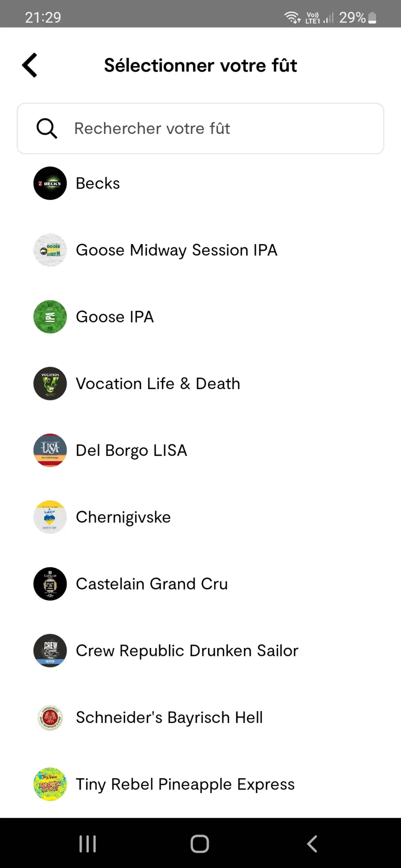
Task: Choose Castelain Grand Cru keg
Action: (x=152, y=584)
